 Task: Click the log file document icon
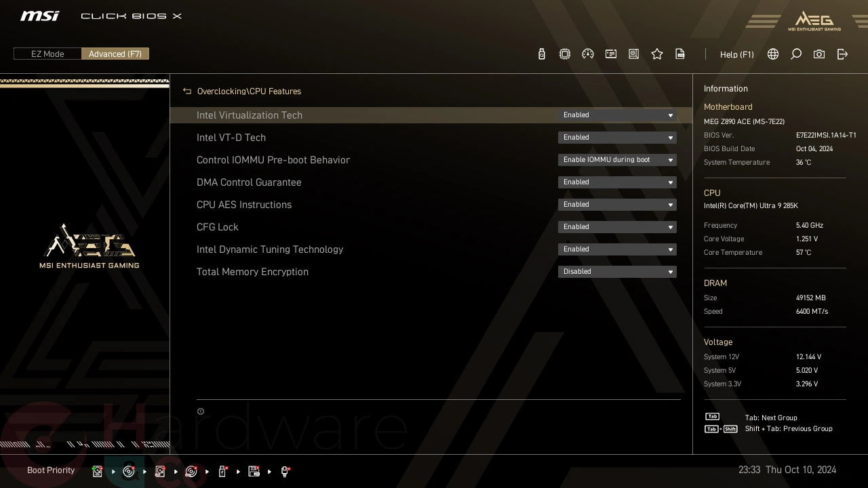(680, 54)
